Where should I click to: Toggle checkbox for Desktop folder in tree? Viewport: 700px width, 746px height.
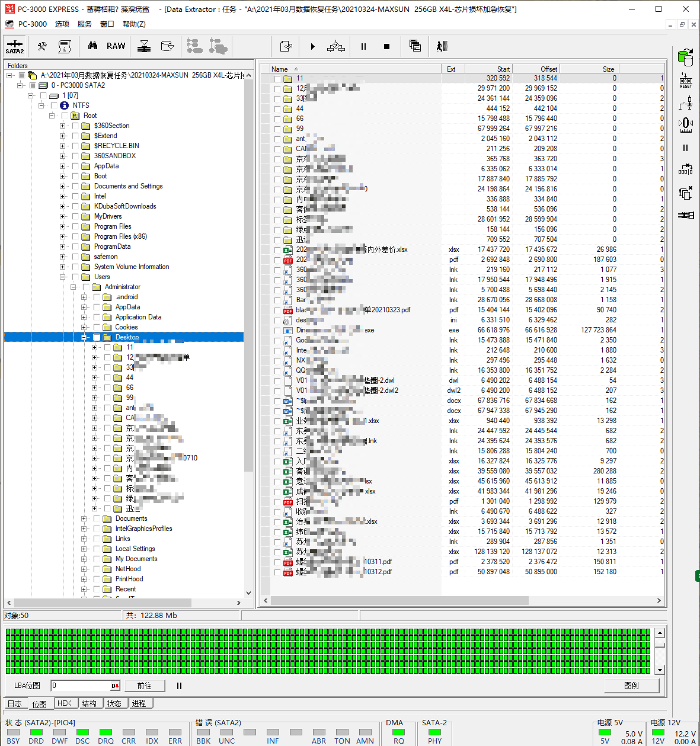[97, 337]
